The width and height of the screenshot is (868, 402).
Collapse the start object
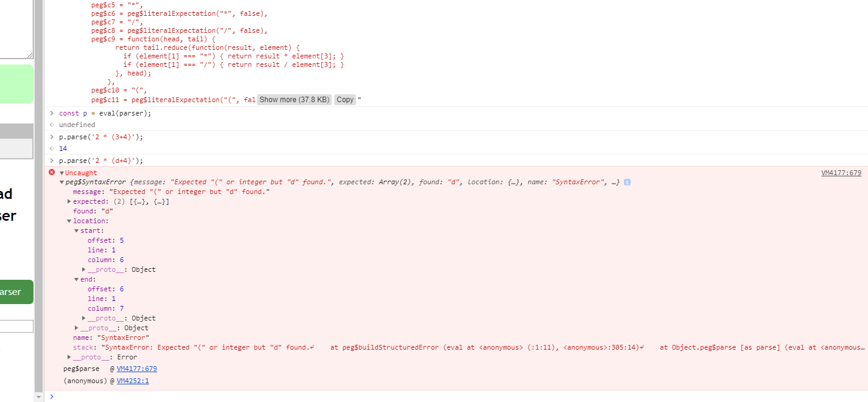pyautogui.click(x=77, y=230)
